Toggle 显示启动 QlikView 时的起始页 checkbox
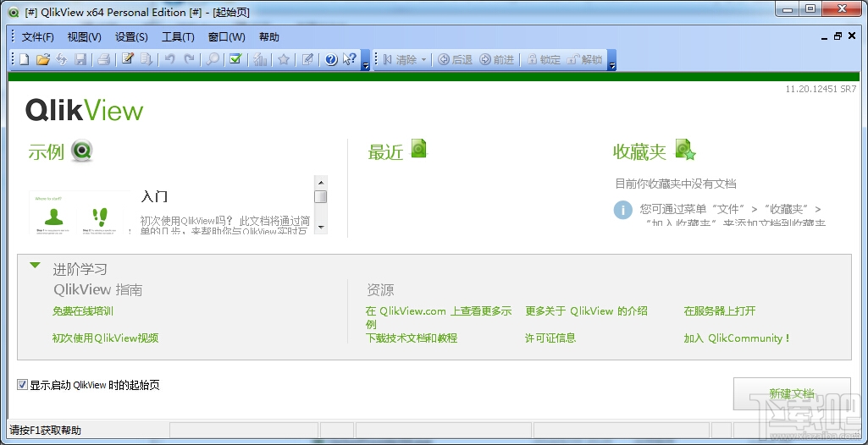Image resolution: width=868 pixels, height=445 pixels. (22, 385)
